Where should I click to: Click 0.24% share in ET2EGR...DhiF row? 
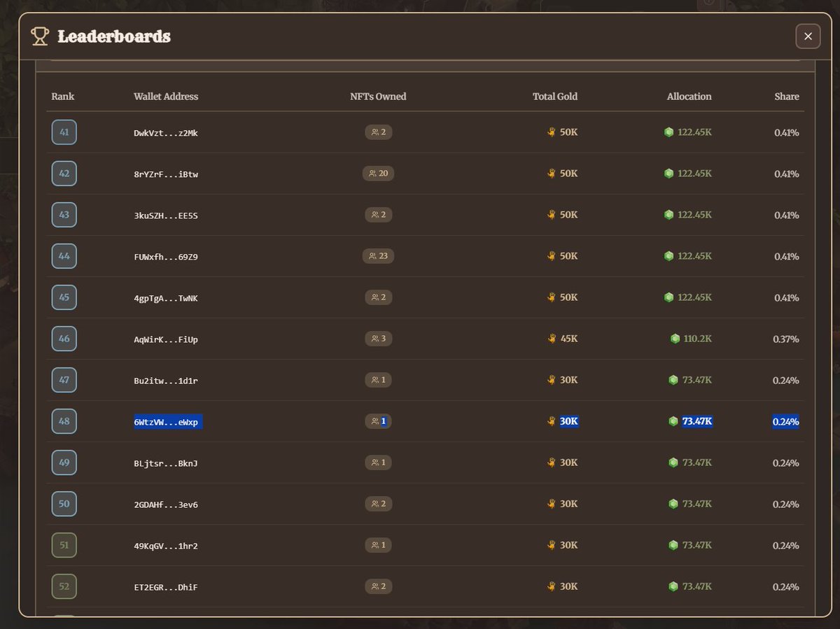786,586
